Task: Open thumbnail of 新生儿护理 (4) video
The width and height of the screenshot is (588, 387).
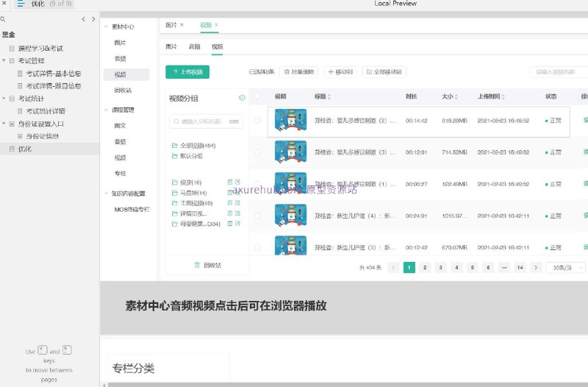Action: [290, 216]
